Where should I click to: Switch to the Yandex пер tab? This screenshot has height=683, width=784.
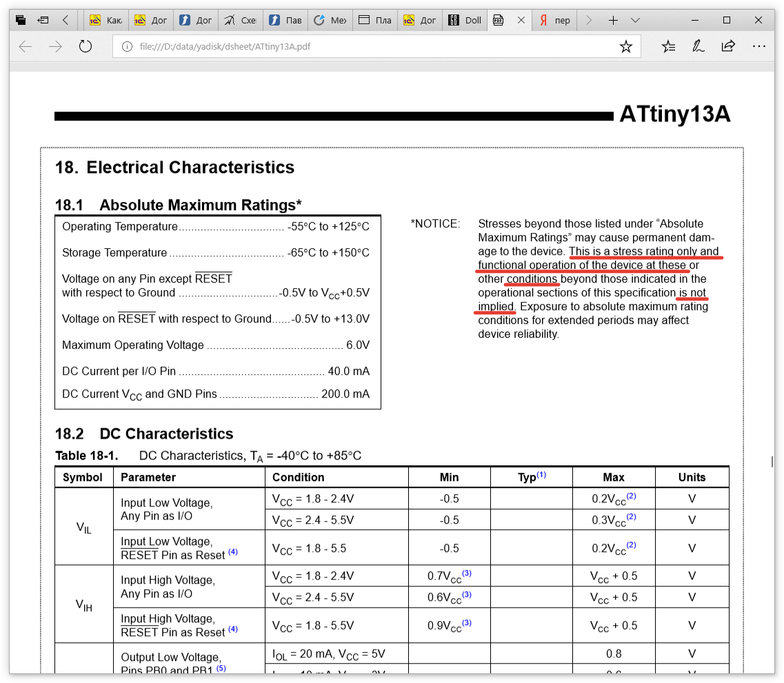tap(554, 20)
